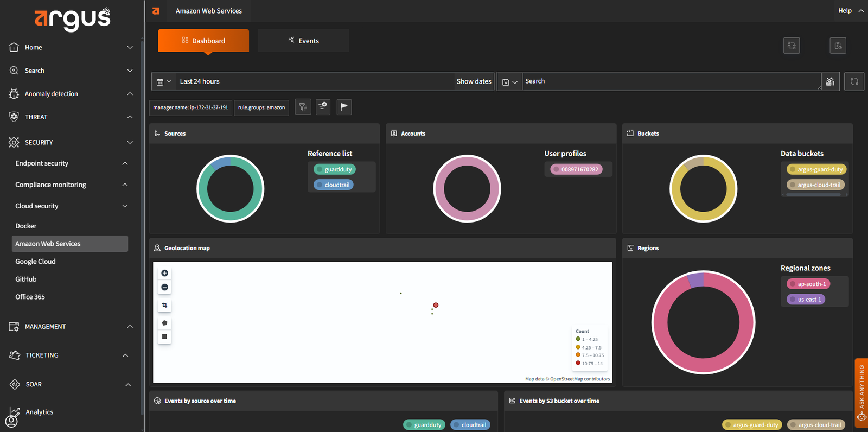Toggle ap-south-1 in Regional zones legend
The height and width of the screenshot is (432, 868).
pyautogui.click(x=808, y=284)
